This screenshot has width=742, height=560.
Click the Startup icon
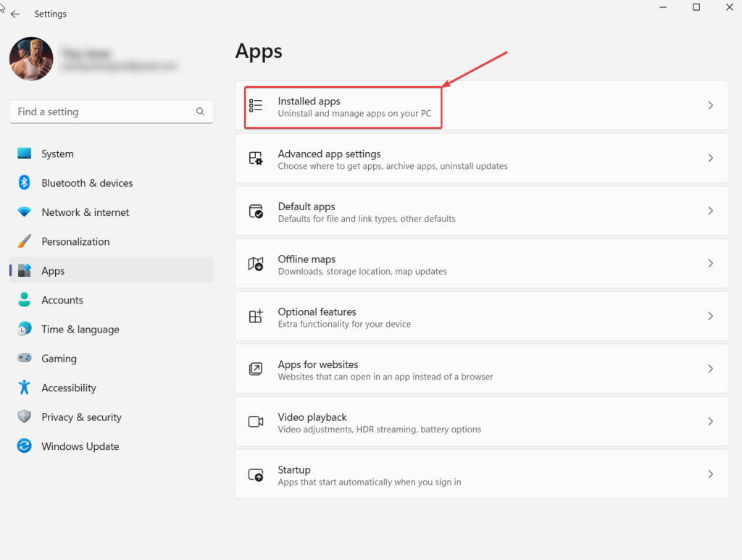(x=256, y=475)
